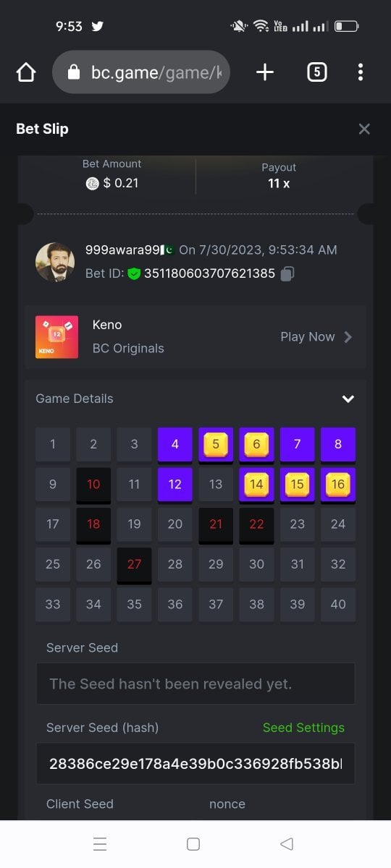This screenshot has width=391, height=868.
Task: Select purple Keno tile number 12
Action: tap(175, 485)
